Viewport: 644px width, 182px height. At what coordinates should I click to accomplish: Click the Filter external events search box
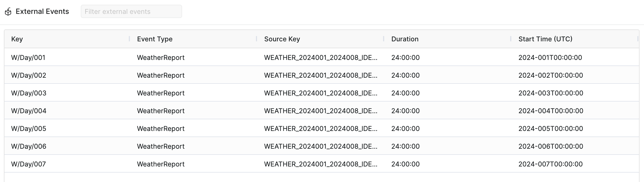click(131, 11)
